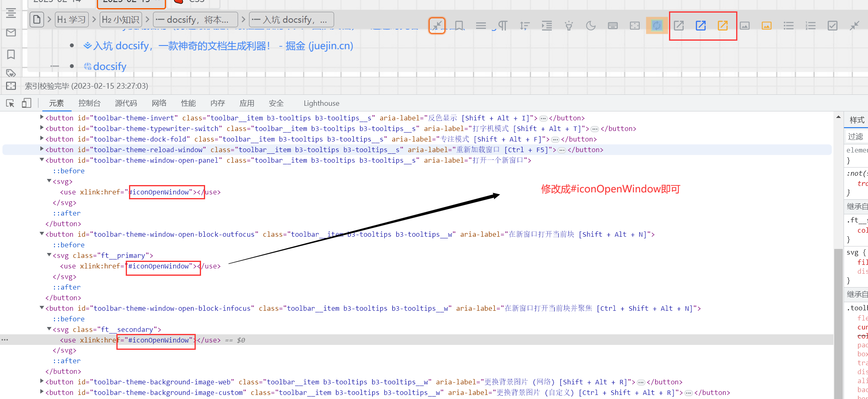Image resolution: width=868 pixels, height=399 pixels.
Task: Expand the toolbar-theme-background-image-web button node
Action: pyautogui.click(x=42, y=382)
